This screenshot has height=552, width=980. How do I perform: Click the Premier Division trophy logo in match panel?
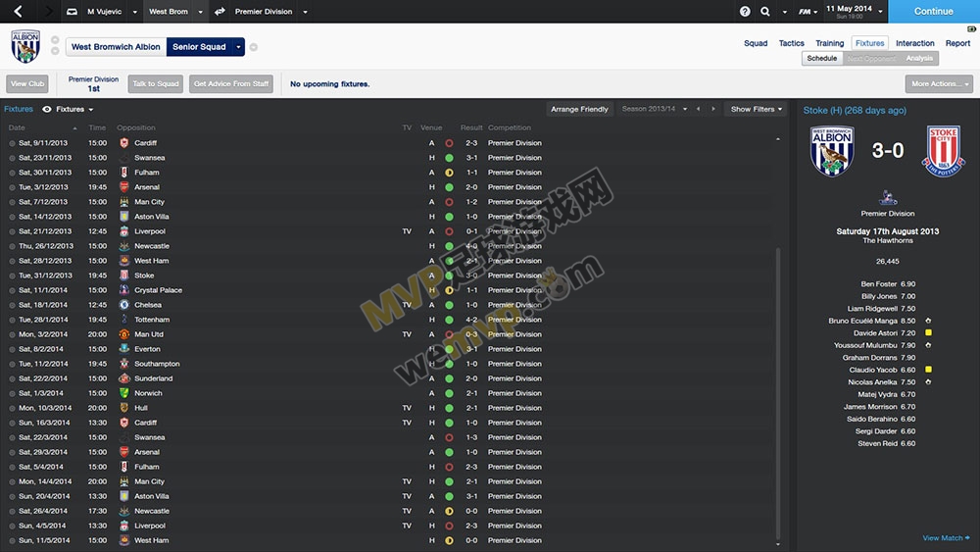[x=888, y=198]
